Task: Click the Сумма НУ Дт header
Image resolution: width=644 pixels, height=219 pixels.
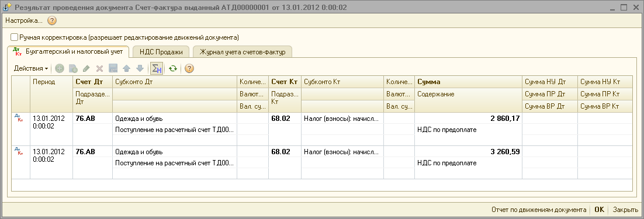Action: [549, 82]
